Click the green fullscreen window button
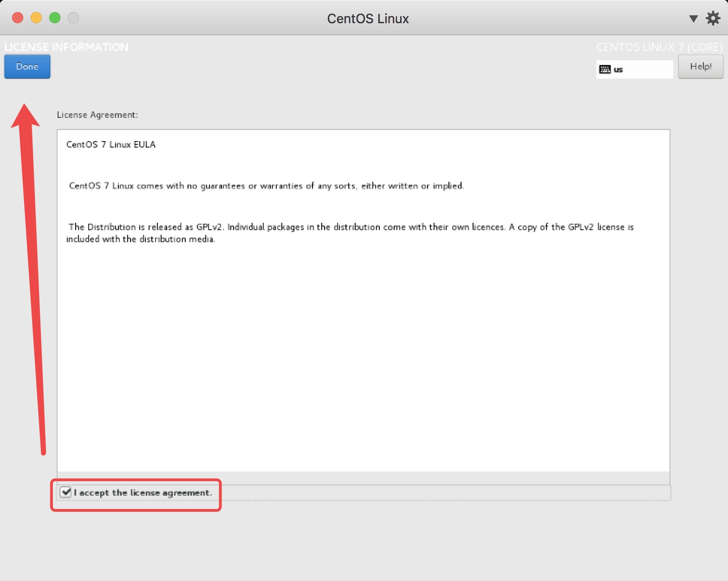This screenshot has height=581, width=728. click(x=55, y=18)
